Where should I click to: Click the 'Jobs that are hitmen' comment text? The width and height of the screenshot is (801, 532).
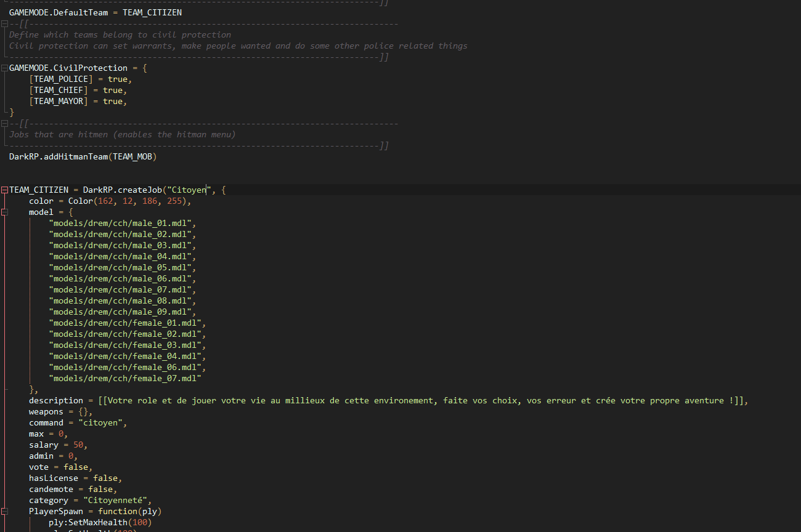[123, 134]
